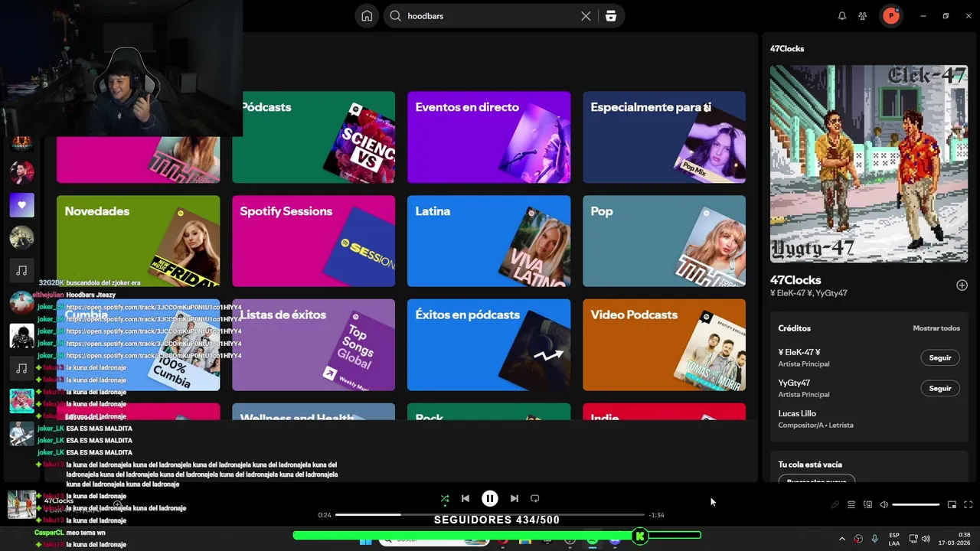This screenshot has width=980, height=551.
Task: Toggle repeat mode
Action: [x=535, y=498]
